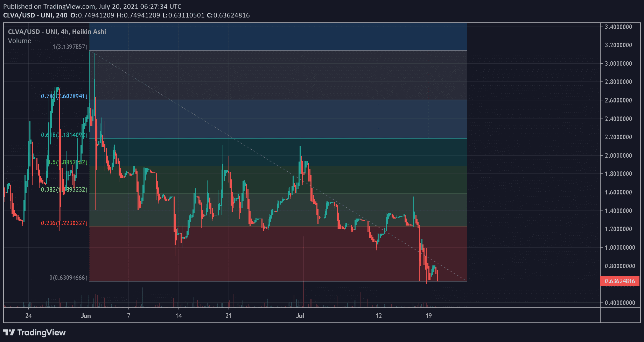
Task: Click the Jul marker on the time axis
Action: (x=300, y=316)
